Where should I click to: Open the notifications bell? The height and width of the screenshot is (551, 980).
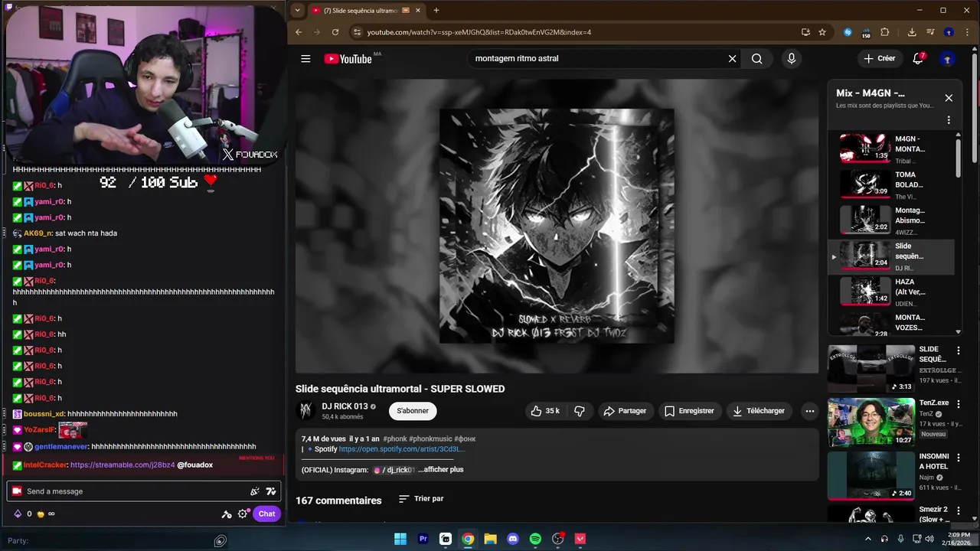[x=918, y=58]
